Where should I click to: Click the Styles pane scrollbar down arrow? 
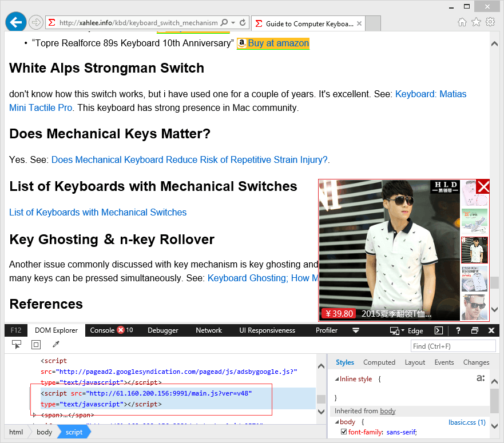click(x=495, y=426)
